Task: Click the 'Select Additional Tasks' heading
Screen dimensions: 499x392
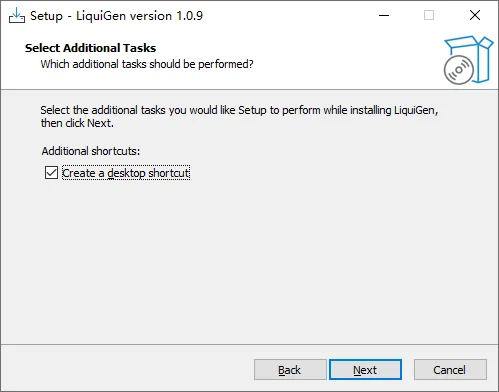Action: pos(90,48)
